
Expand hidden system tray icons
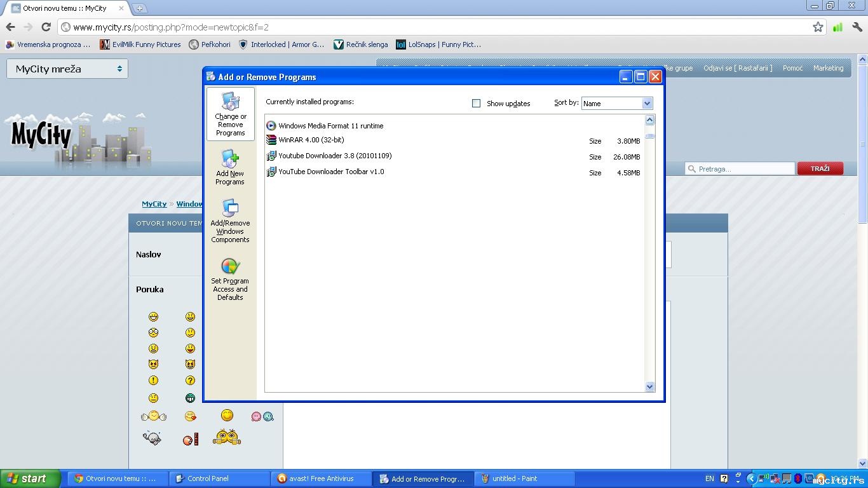tap(751, 478)
